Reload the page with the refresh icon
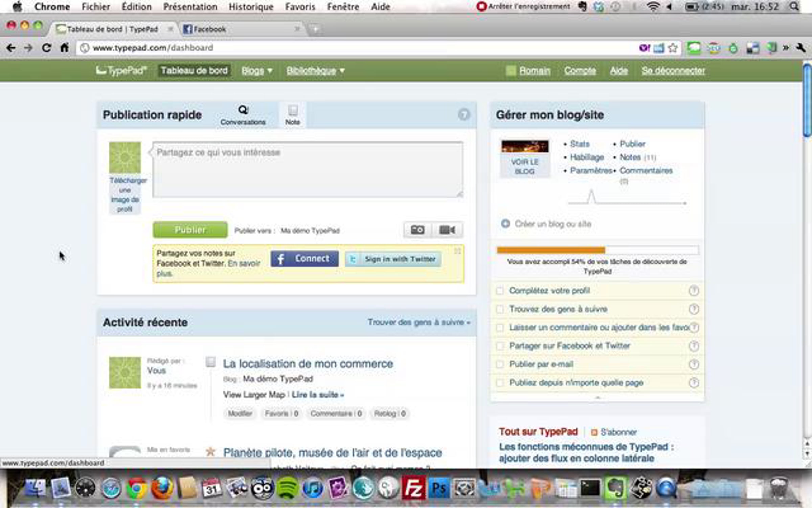 tap(46, 48)
